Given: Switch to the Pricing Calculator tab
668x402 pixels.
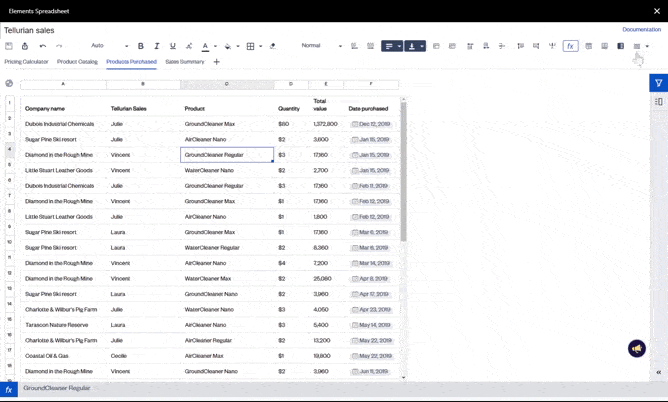Looking at the screenshot, I should tap(26, 62).
